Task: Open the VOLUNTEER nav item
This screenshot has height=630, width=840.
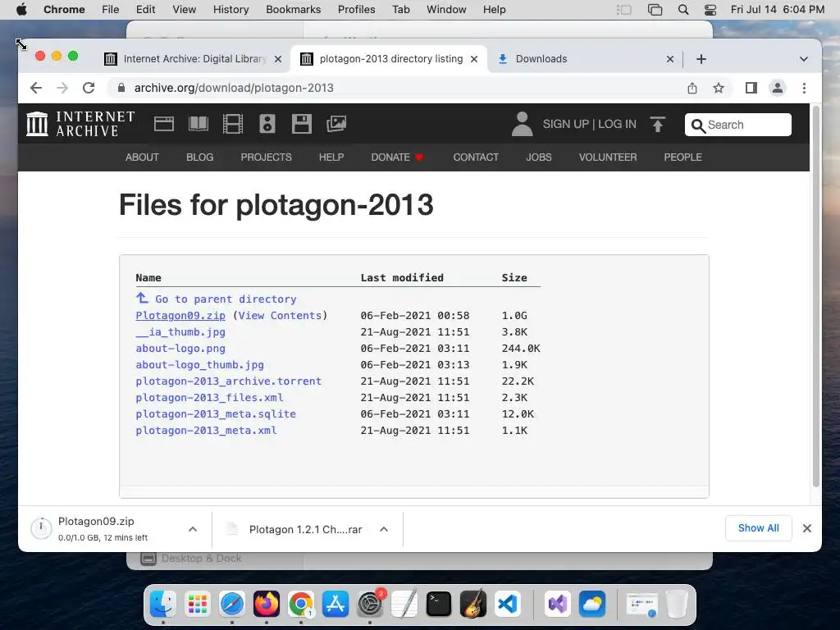Action: pyautogui.click(x=608, y=157)
